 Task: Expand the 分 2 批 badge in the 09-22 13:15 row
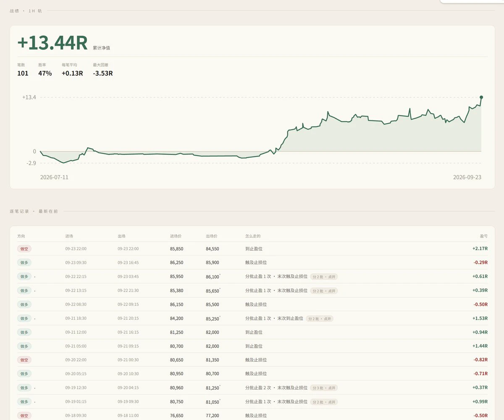coord(324,290)
